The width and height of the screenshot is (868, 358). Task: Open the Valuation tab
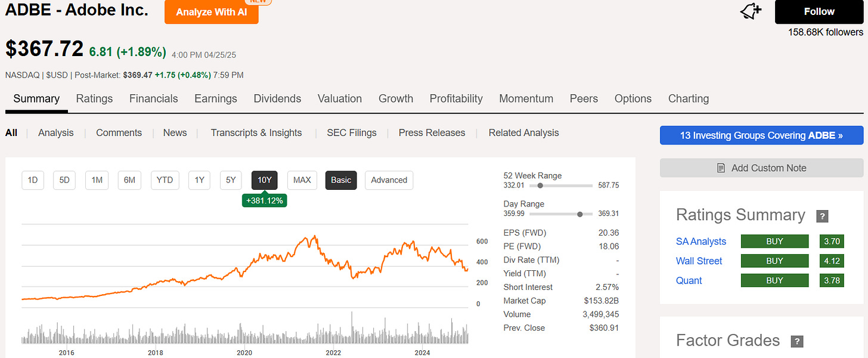pyautogui.click(x=340, y=98)
